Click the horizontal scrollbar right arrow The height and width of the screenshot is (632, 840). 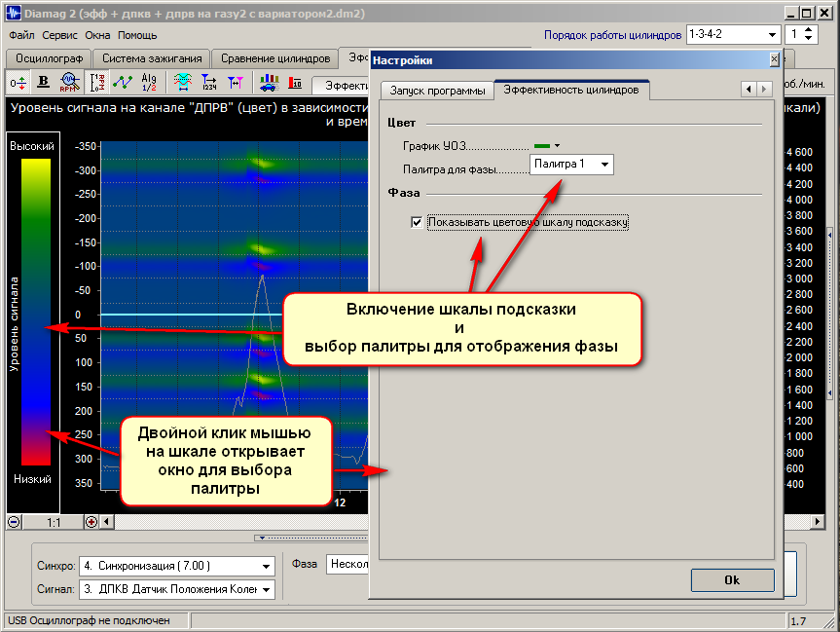pyautogui.click(x=817, y=522)
